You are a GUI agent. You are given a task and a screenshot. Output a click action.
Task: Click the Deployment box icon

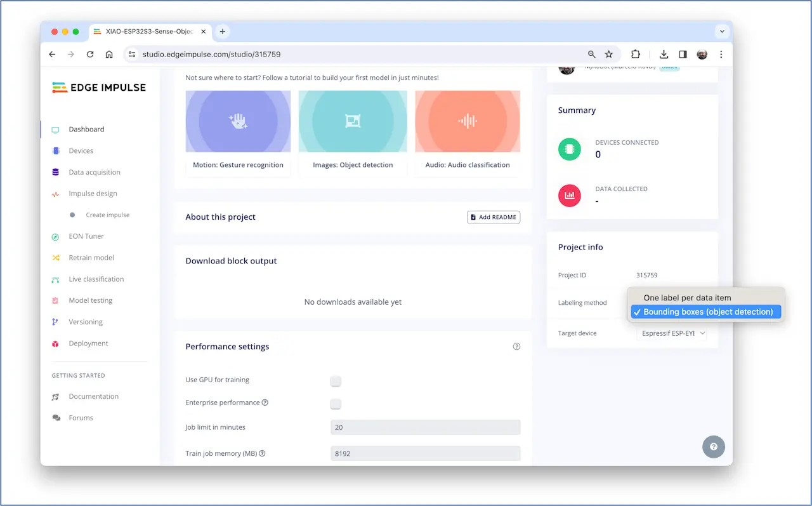56,343
